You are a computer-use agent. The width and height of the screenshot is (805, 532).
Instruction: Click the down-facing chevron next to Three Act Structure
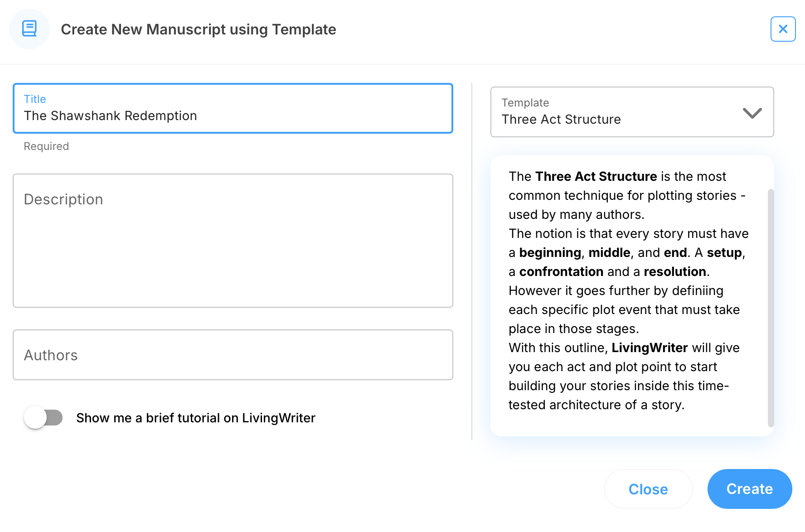pyautogui.click(x=752, y=113)
